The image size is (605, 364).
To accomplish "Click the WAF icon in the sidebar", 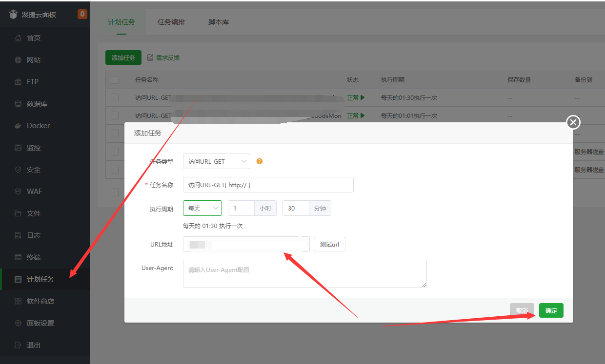I will coord(18,192).
